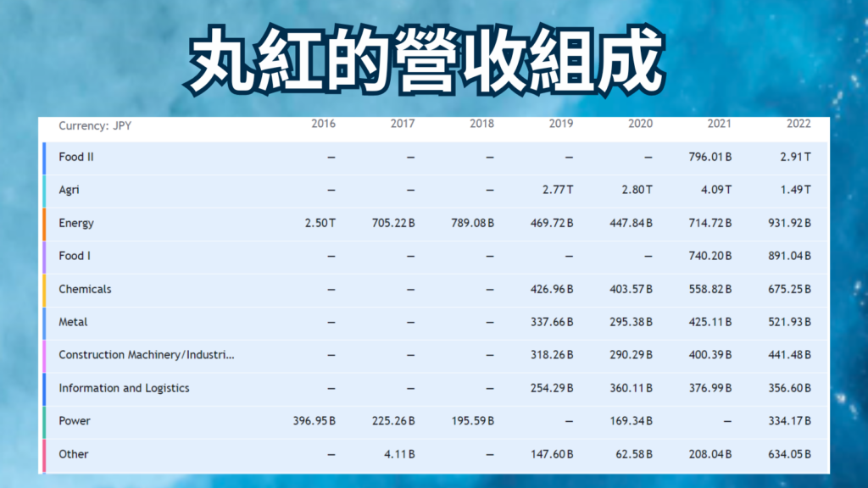
Task: Select the 2019 column header
Action: pos(559,124)
